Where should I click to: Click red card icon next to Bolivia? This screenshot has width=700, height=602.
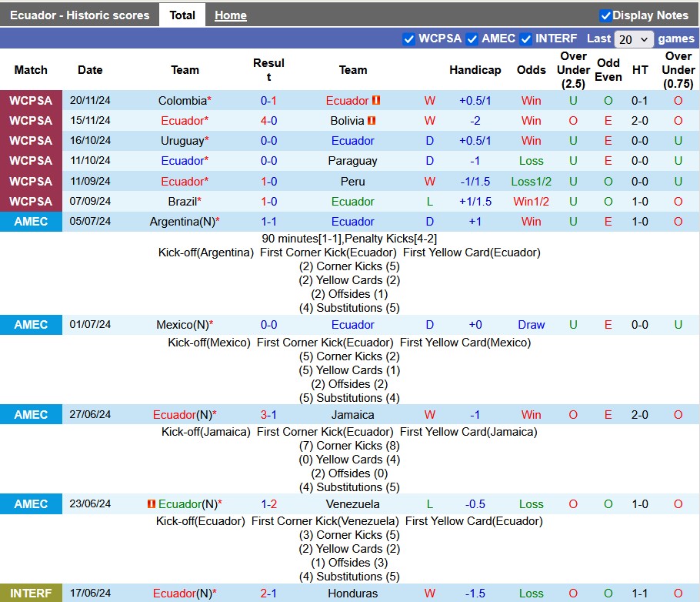pyautogui.click(x=372, y=121)
